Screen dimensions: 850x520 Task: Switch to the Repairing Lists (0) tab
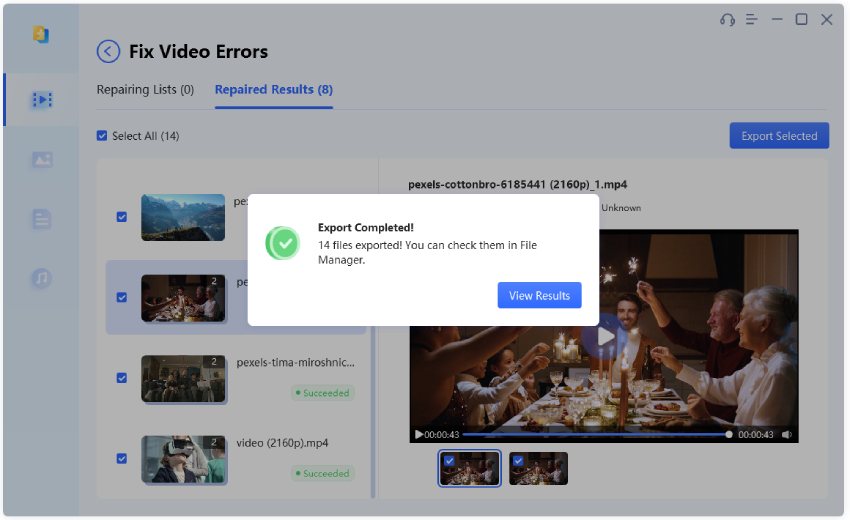click(145, 90)
